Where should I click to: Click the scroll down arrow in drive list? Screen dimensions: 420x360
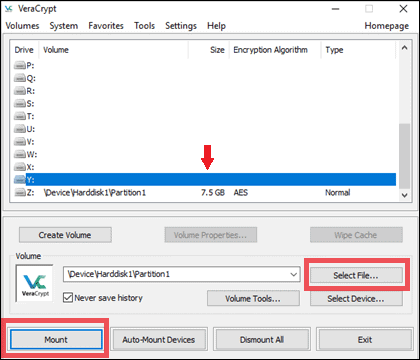[404, 195]
